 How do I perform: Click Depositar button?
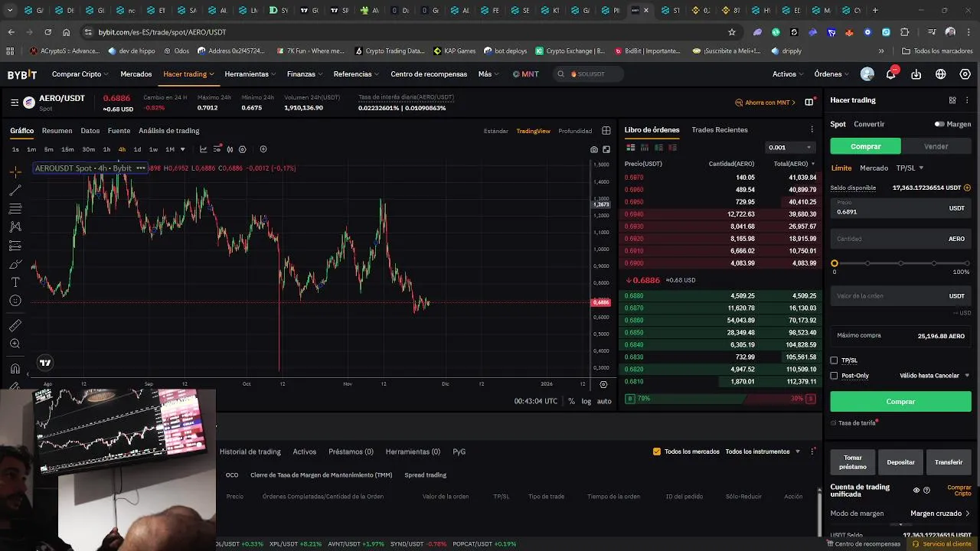(x=900, y=462)
